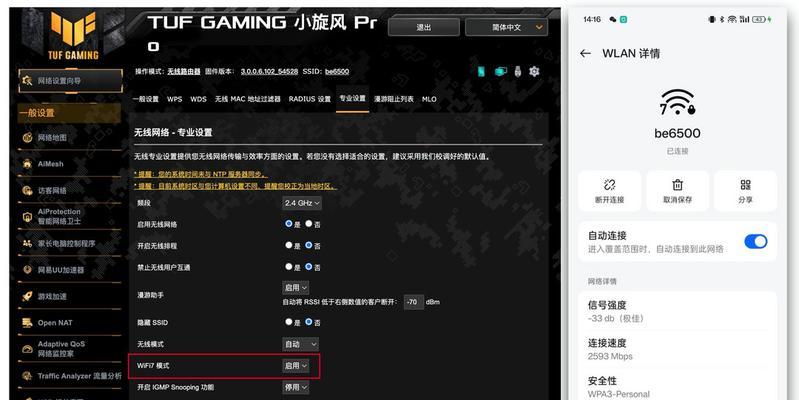Click the 网易UU加速器 icon
The width and height of the screenshot is (799, 400).
28,270
